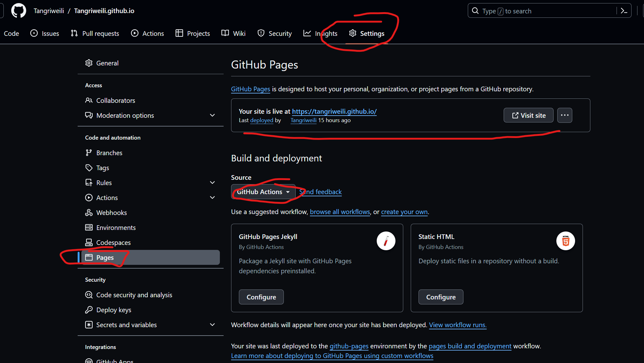
Task: Expand the Moderation options section
Action: click(212, 116)
